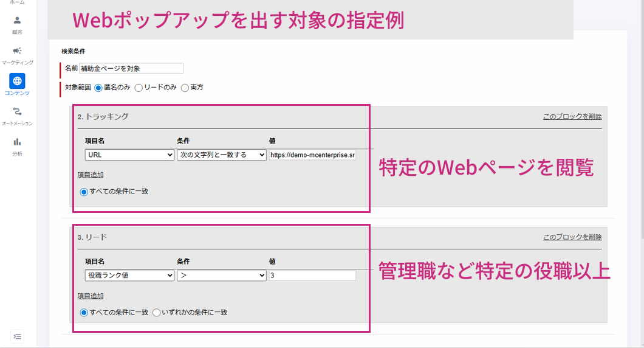Screen dimensions: 644x348
Task: Select すべての条件に一致 in トラッキング block
Action: [84, 192]
